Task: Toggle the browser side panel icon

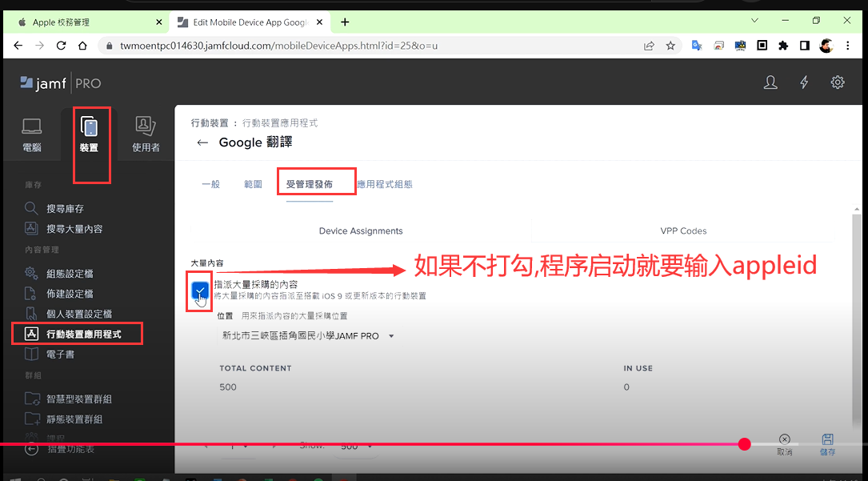Action: (805, 46)
